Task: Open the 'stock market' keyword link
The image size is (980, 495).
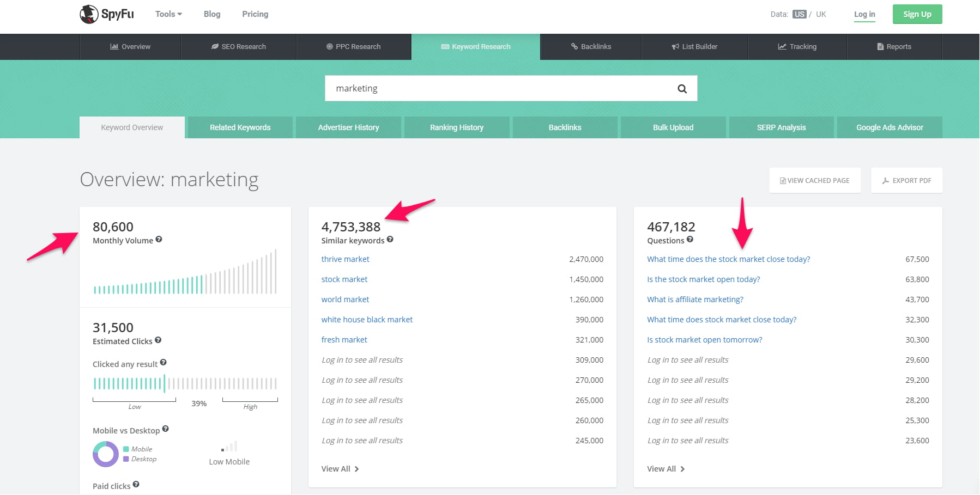Action: coord(344,279)
